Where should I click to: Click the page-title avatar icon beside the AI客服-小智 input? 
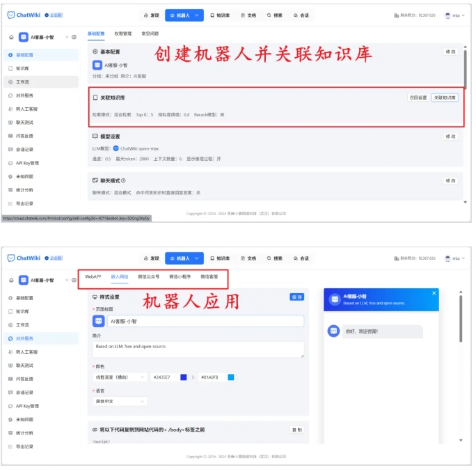[x=98, y=321]
